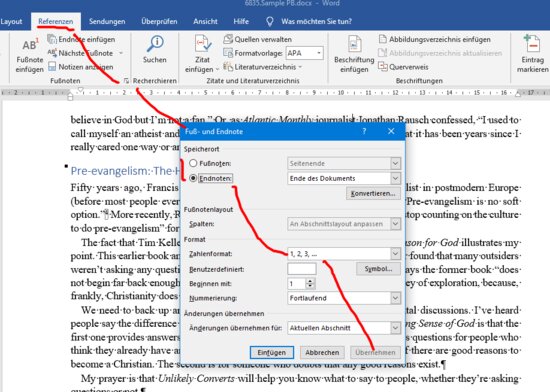Expand the Seitenende location dropdown

pyautogui.click(x=395, y=163)
